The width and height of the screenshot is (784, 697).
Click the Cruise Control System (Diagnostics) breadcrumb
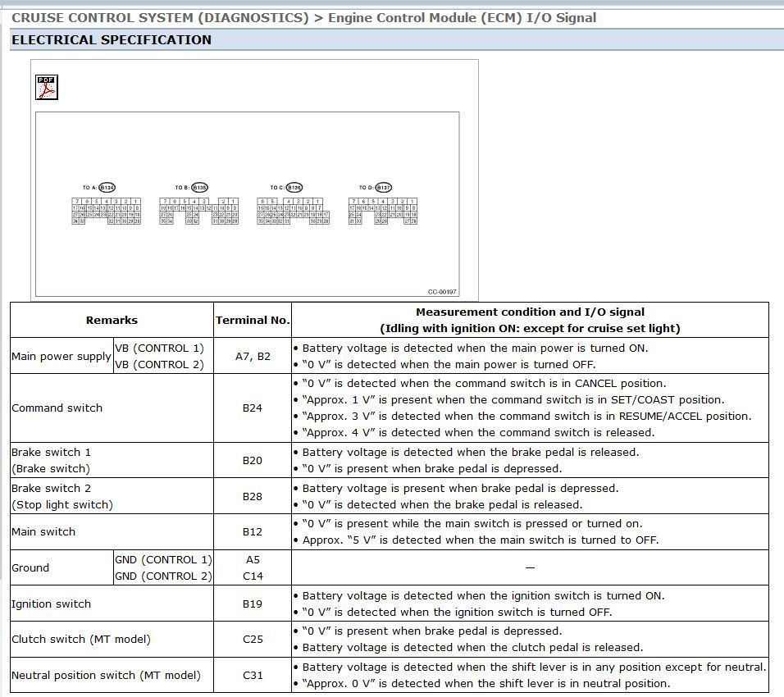point(160,17)
